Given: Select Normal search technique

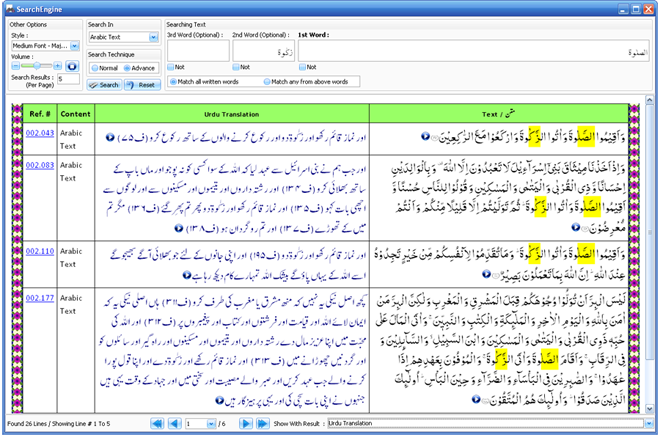Looking at the screenshot, I should 95,68.
